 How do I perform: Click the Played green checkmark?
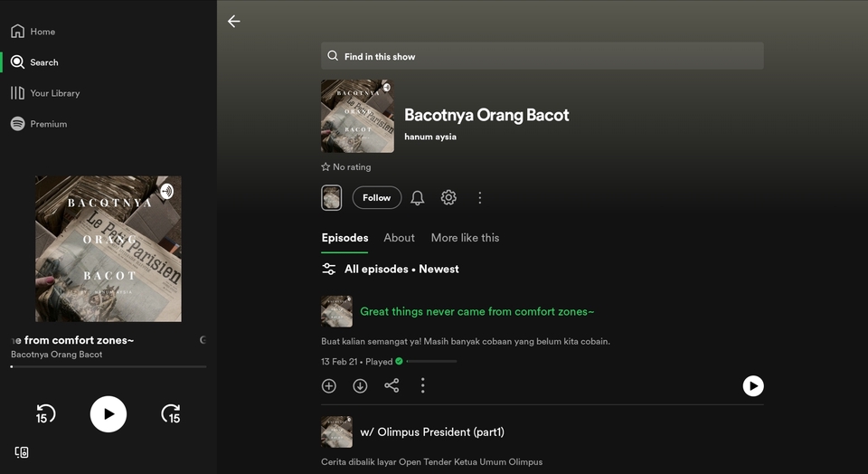[x=399, y=362]
